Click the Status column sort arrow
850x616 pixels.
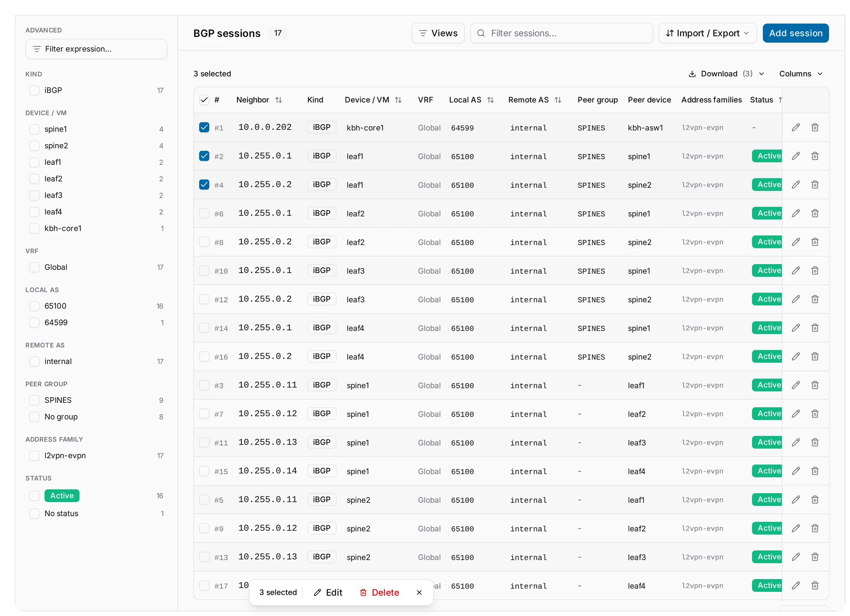pos(780,100)
